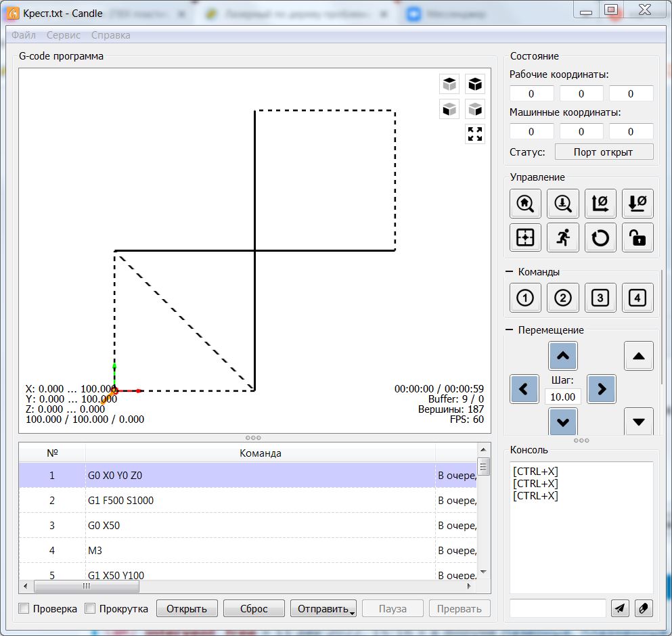Image resolution: width=672 pixels, height=636 pixels.
Task: Select the M3 command row
Action: pos(248,550)
